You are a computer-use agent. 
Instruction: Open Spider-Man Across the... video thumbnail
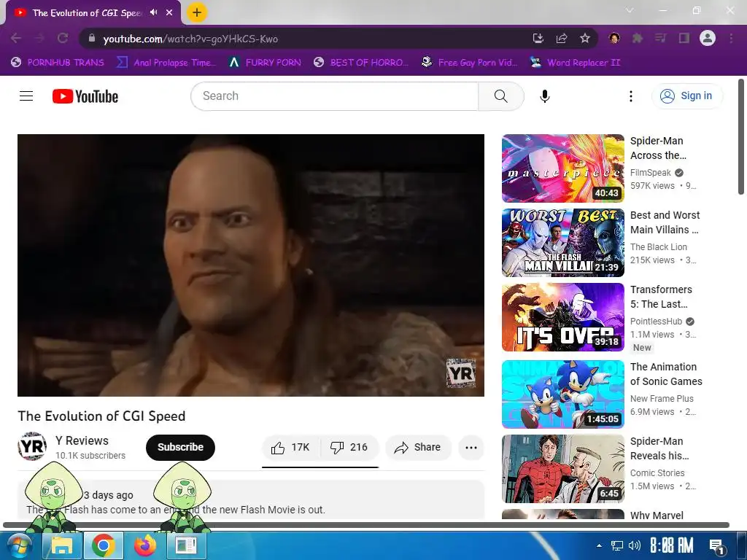click(x=562, y=168)
